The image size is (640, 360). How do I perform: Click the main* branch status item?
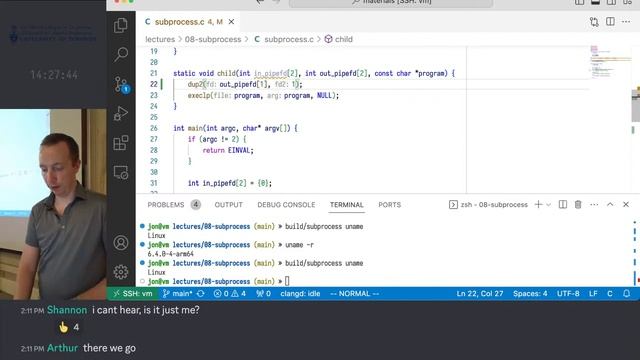[x=177, y=293]
